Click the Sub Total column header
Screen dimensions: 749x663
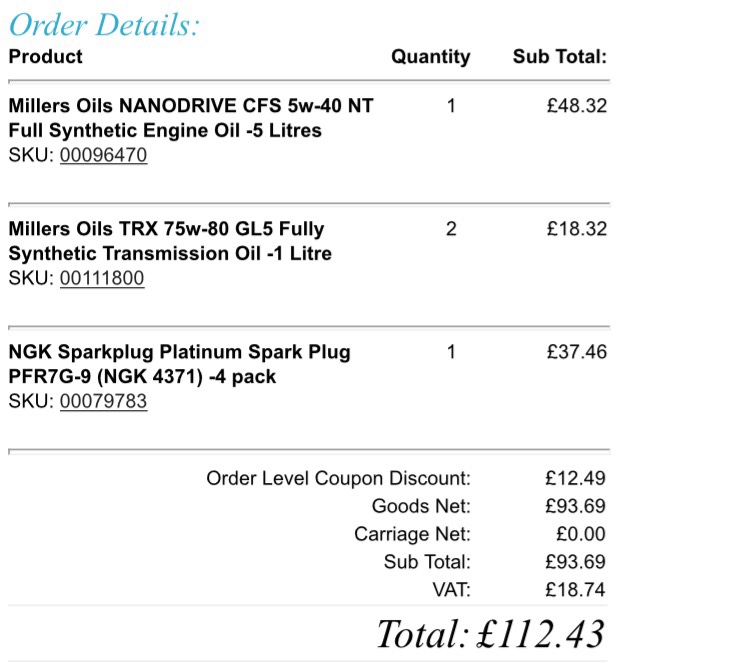pos(560,56)
